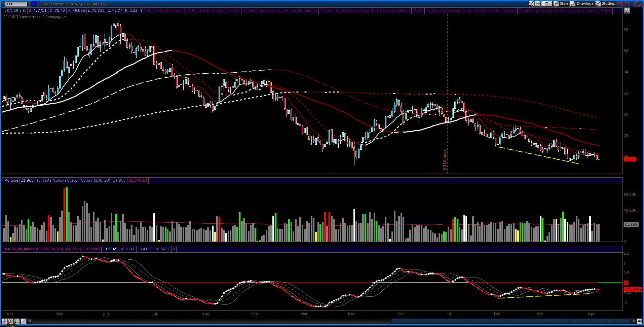
Task: Click the scrollbar right arrow
Action: point(634,321)
